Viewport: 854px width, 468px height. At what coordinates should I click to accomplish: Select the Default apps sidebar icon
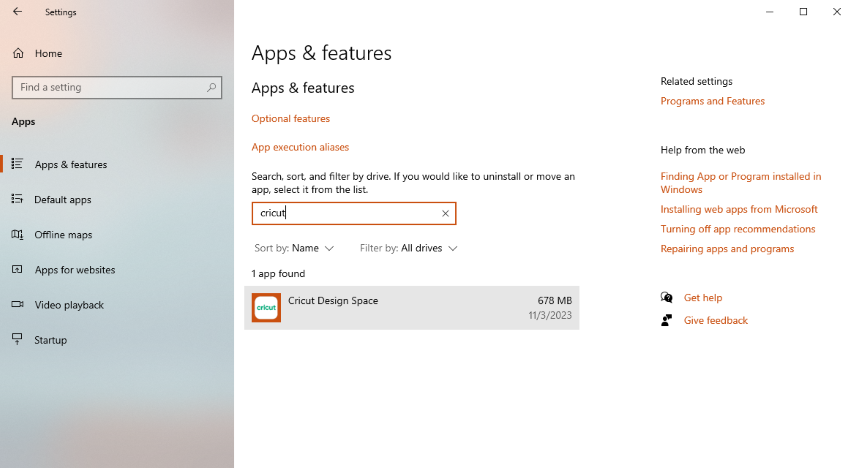coord(17,199)
